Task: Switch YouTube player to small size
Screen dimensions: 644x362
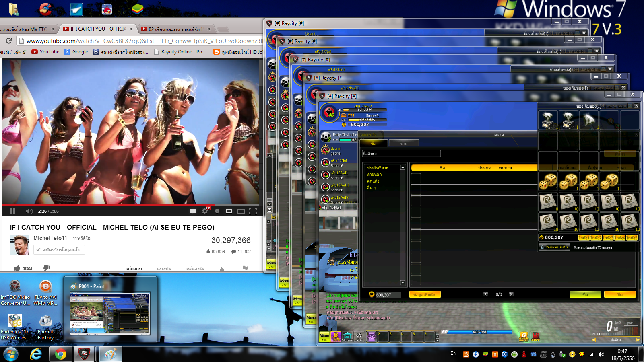Action: pyautogui.click(x=229, y=211)
